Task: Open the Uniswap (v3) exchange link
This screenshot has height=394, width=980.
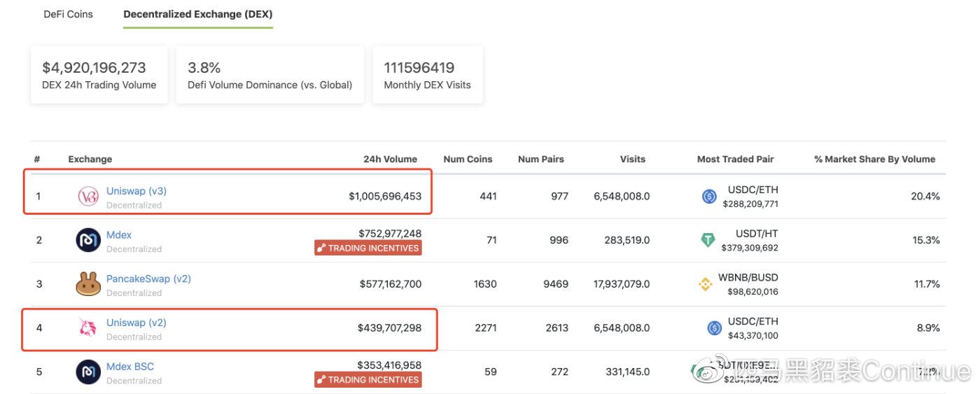Action: 136,190
